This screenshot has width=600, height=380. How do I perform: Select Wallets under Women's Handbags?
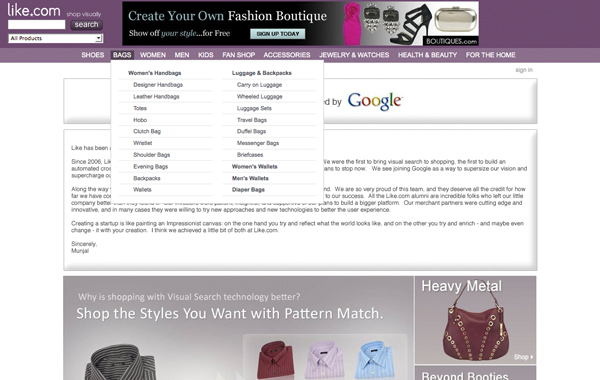click(x=142, y=189)
